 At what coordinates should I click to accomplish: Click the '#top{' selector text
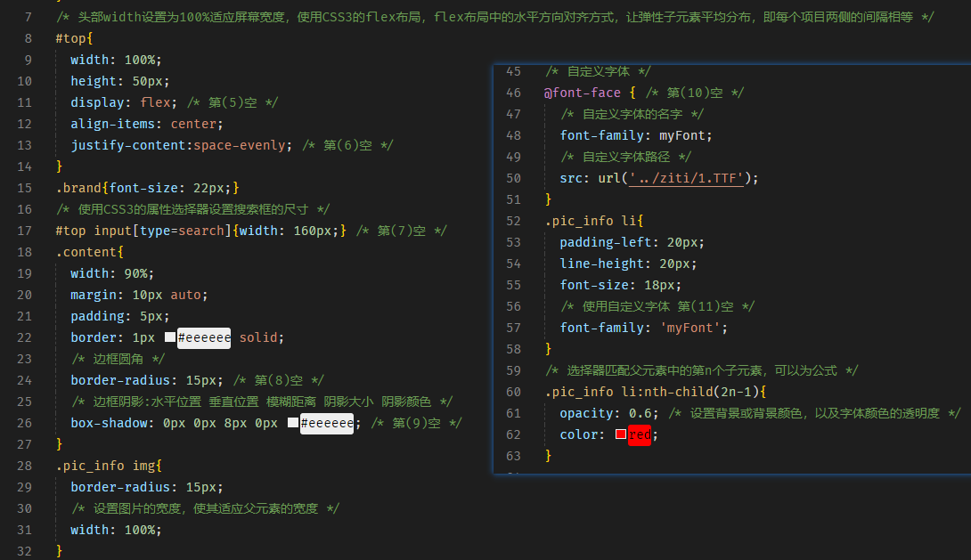(x=74, y=38)
